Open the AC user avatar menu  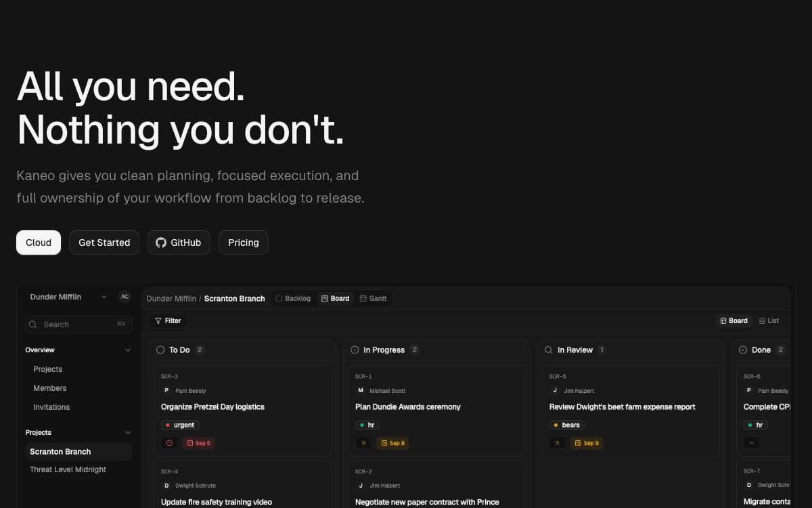tap(125, 297)
